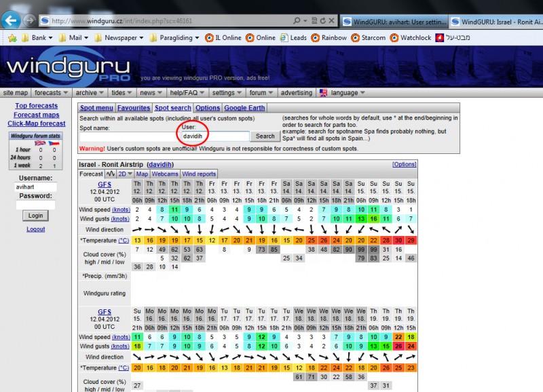Screen dimensions: 543x392
Task: Click the second GFS model link
Action: click(x=105, y=312)
